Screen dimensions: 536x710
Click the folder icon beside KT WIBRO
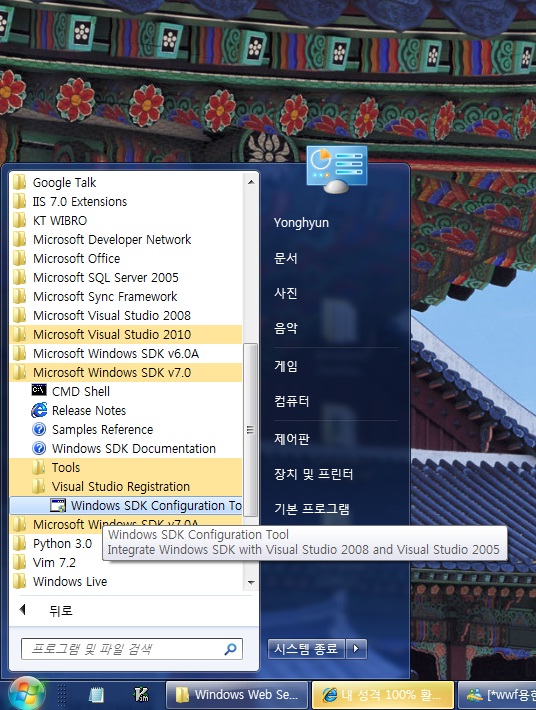click(x=19, y=221)
